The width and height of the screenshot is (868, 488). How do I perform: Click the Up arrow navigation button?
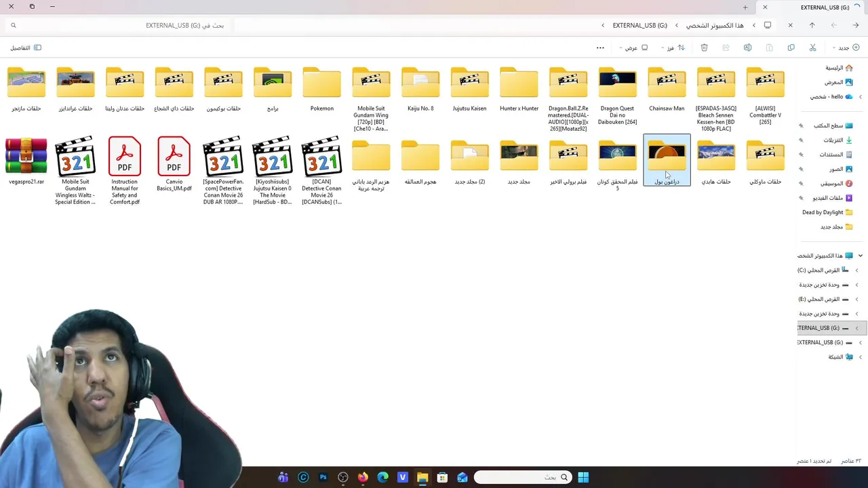click(812, 25)
